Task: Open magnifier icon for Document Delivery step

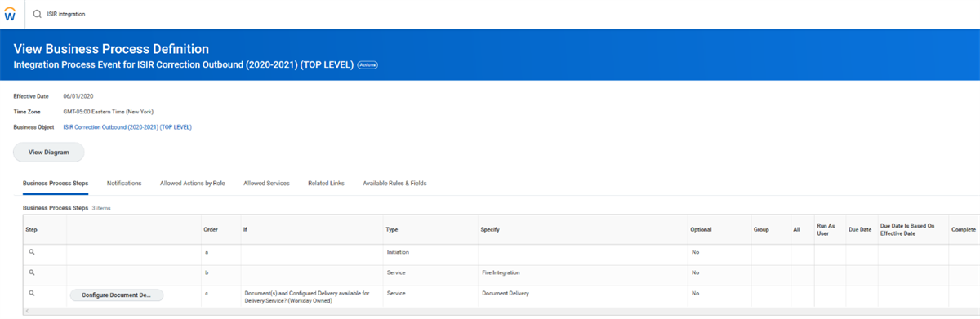Action: tap(32, 292)
